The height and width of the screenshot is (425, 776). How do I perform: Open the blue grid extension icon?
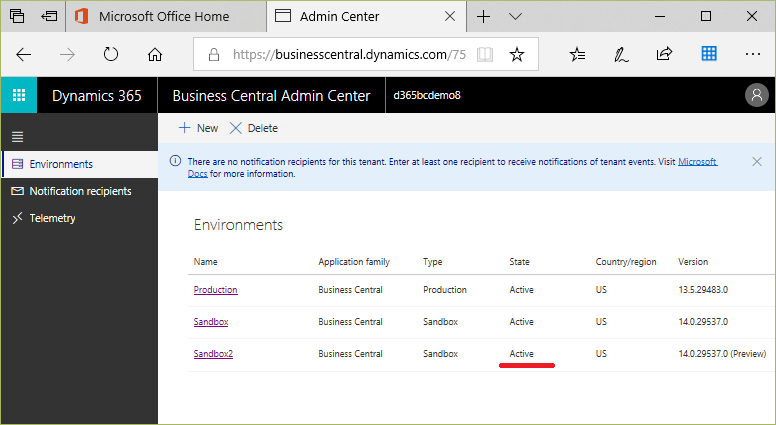click(709, 53)
